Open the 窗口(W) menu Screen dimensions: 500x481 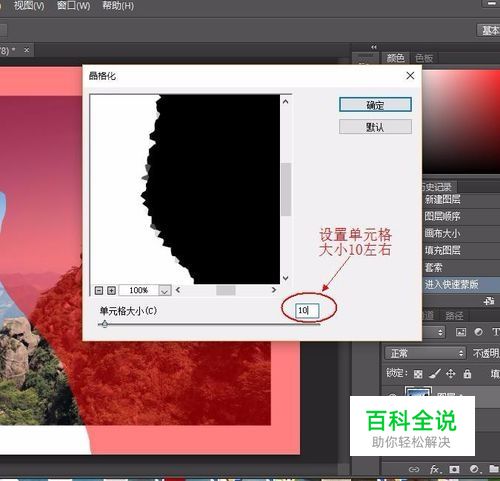73,6
